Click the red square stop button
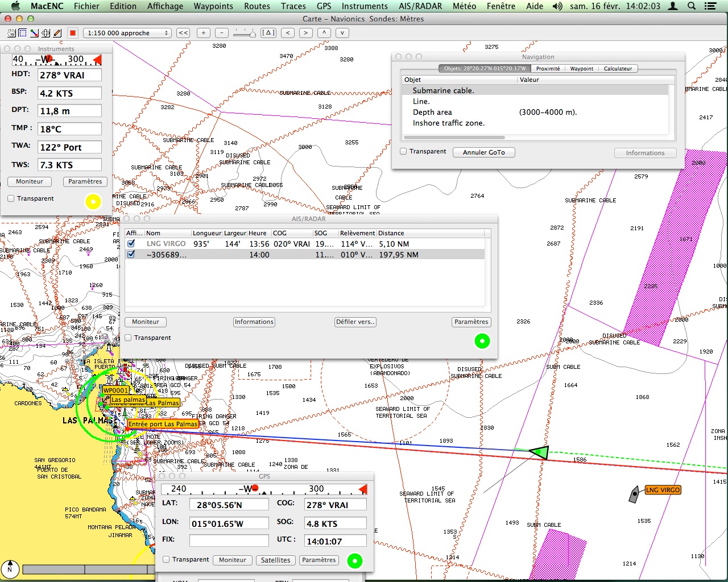Image resolution: width=728 pixels, height=582 pixels. coord(72,33)
